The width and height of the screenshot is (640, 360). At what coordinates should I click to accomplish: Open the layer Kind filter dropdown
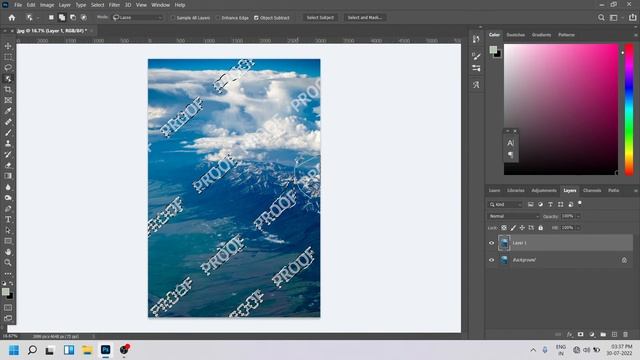pyautogui.click(x=505, y=204)
